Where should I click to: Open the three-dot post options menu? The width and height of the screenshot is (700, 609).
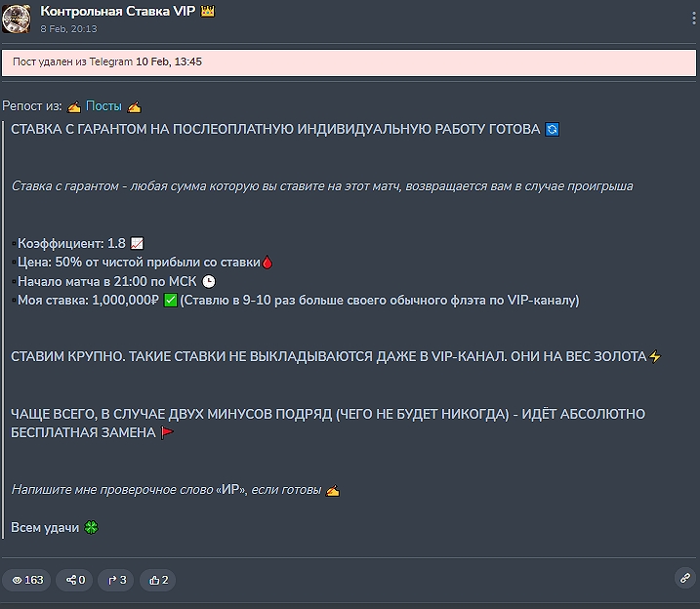(x=693, y=19)
